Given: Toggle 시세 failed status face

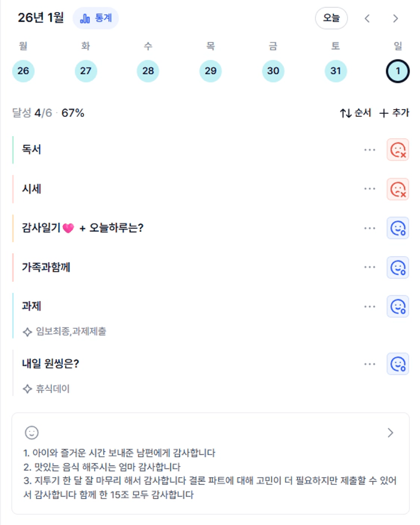Looking at the screenshot, I should 398,189.
